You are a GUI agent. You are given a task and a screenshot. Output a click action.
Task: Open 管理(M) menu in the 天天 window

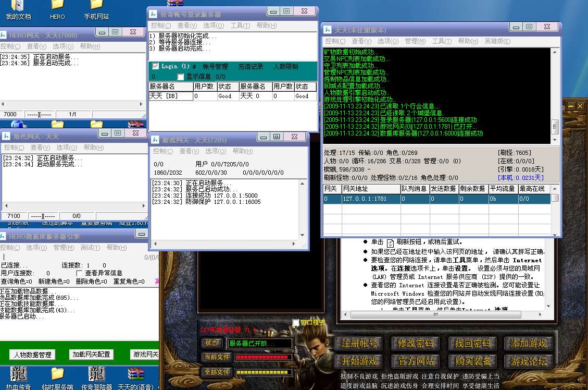[415, 41]
